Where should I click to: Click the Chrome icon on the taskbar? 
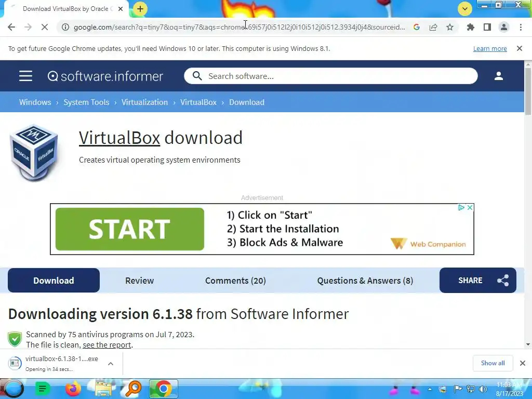164,389
